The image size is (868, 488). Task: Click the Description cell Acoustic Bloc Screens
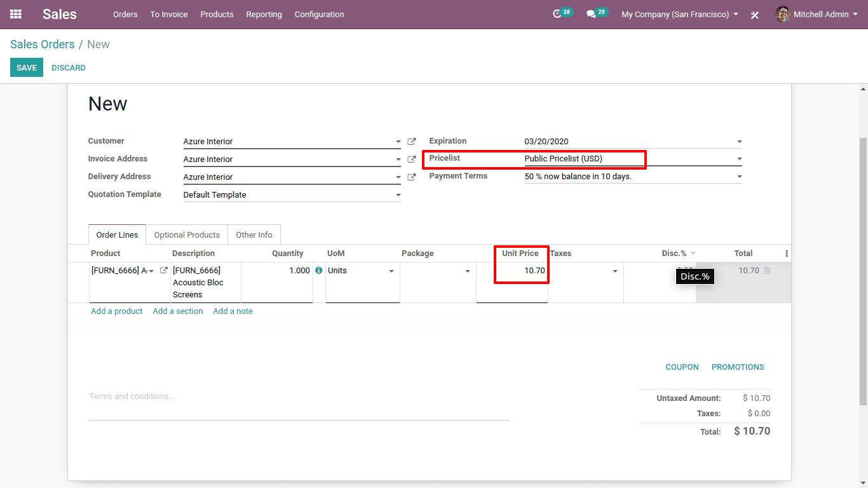pyautogui.click(x=205, y=283)
